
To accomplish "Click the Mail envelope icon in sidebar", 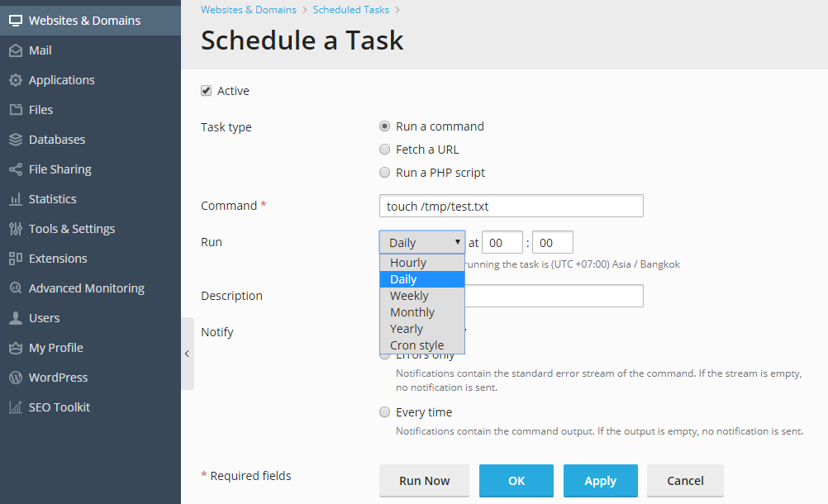I will point(15,50).
